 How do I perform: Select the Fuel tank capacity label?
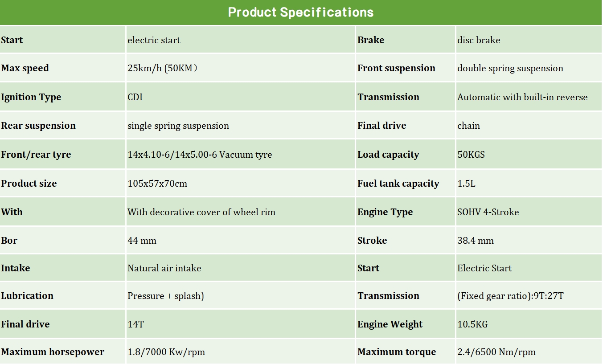tap(398, 184)
